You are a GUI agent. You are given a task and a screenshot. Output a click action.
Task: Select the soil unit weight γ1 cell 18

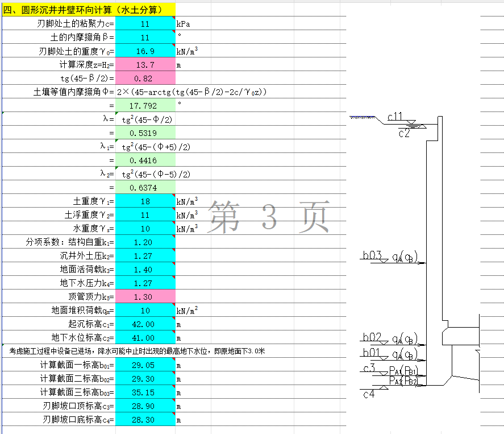pyautogui.click(x=145, y=201)
